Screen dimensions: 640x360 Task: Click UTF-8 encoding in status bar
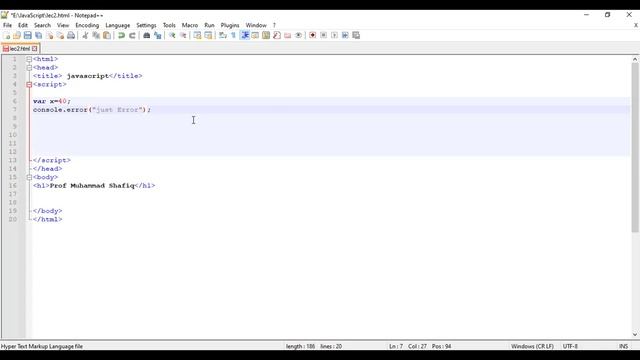coord(570,346)
